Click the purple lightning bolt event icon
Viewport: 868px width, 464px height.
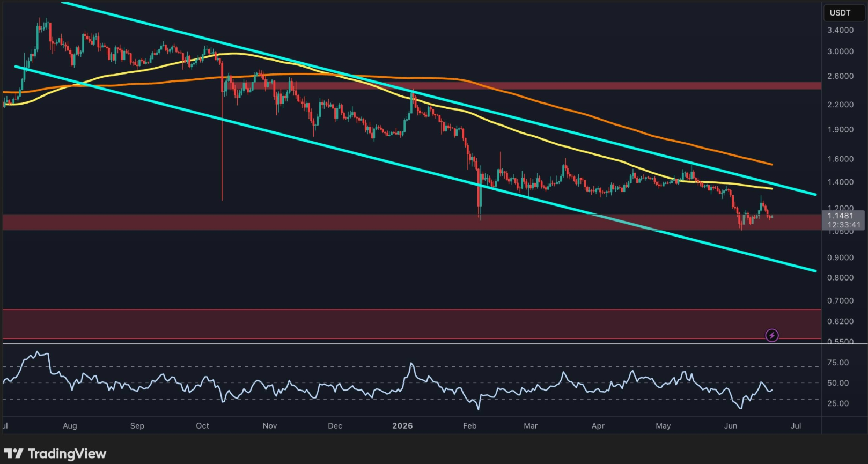tap(771, 336)
